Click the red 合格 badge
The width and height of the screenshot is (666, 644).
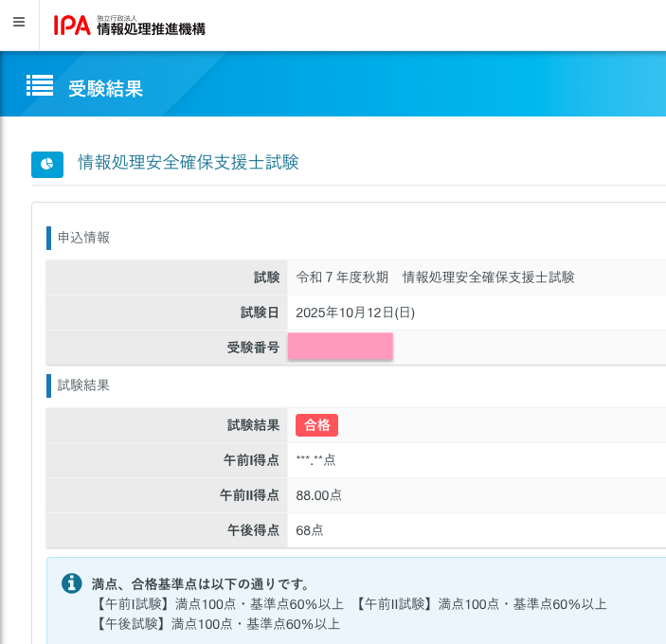316,425
